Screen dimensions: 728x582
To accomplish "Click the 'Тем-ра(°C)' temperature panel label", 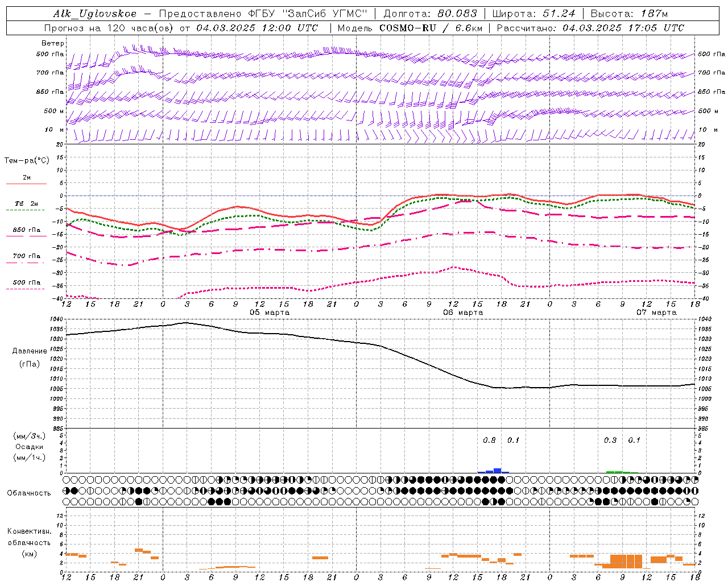I will [x=27, y=161].
